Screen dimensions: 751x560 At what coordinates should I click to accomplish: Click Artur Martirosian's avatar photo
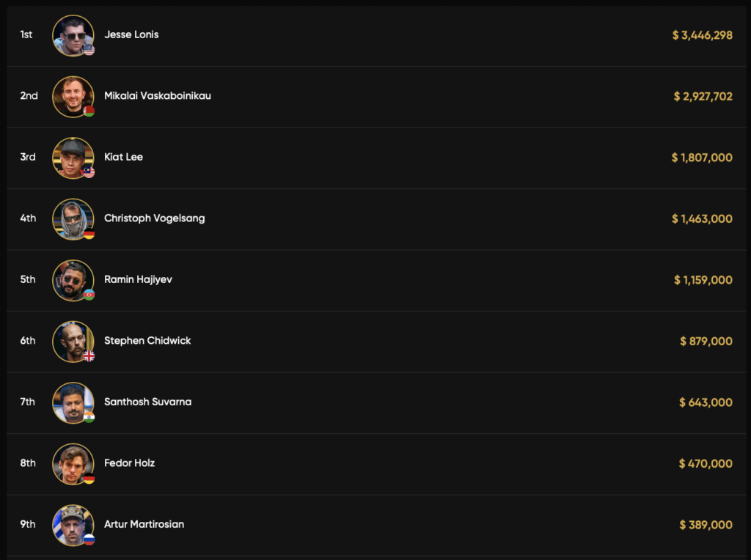[x=73, y=524]
